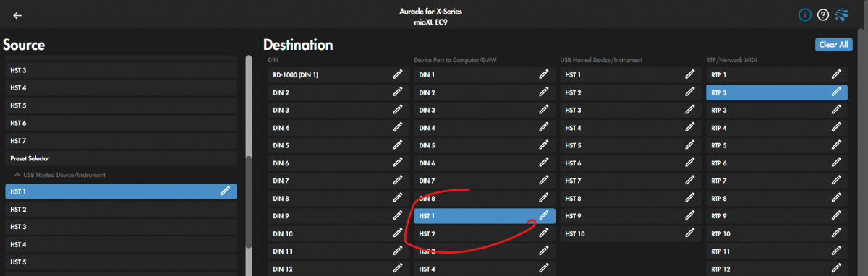Enable routing to HST 2 Computer/DAW port
The height and width of the screenshot is (276, 868).
pyautogui.click(x=484, y=233)
